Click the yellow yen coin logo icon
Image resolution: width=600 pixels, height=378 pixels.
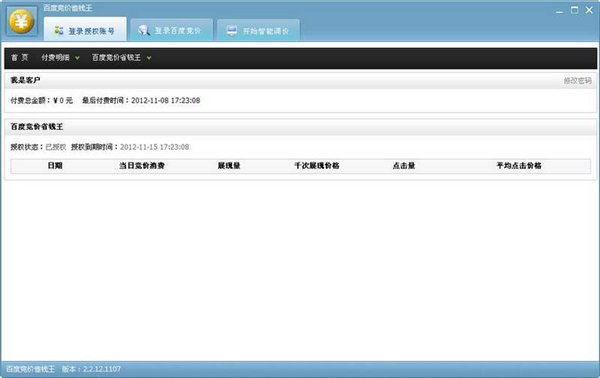(x=22, y=21)
